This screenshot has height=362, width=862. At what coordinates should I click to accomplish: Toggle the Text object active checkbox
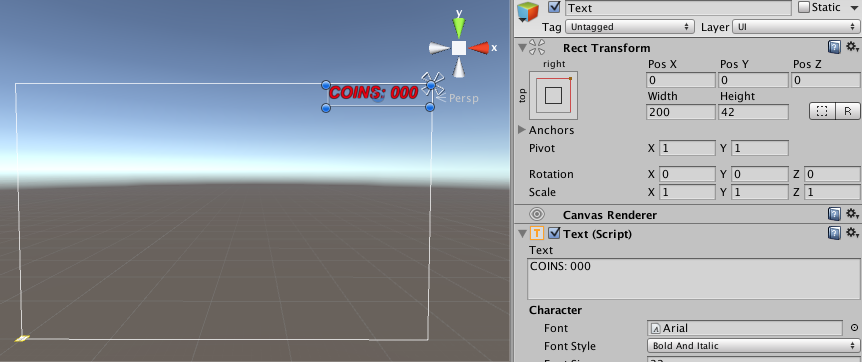tap(555, 8)
